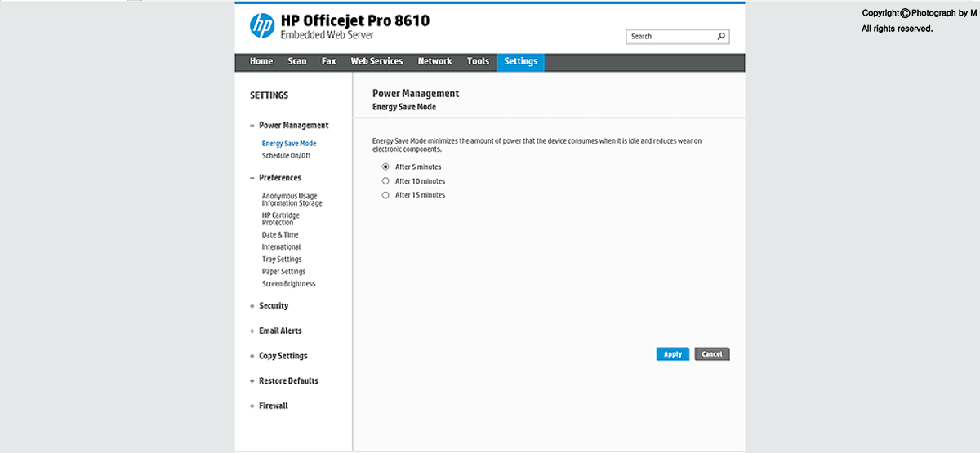Switch to the Scan tab

[x=297, y=61]
